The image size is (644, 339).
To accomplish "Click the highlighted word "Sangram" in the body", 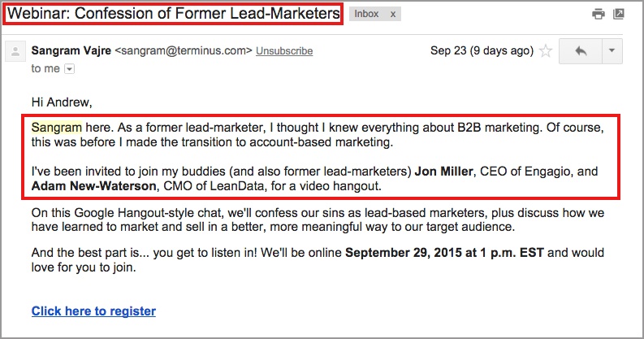I will (x=56, y=127).
